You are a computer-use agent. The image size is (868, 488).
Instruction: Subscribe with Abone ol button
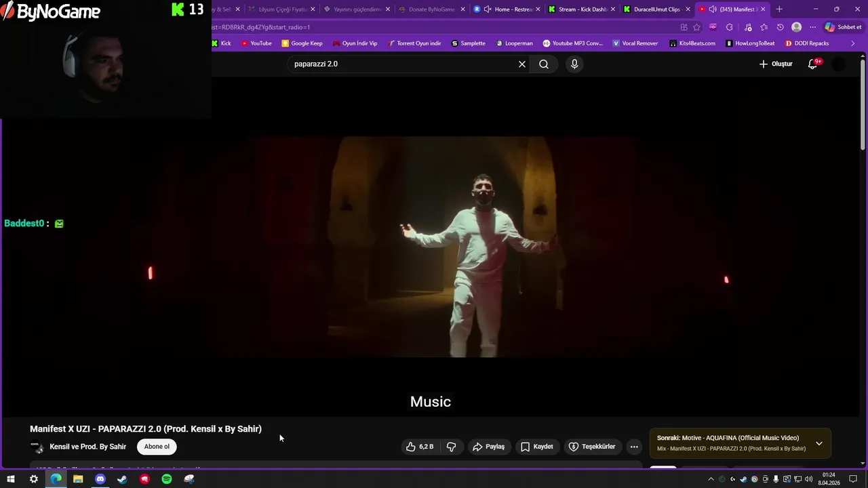coord(157,447)
